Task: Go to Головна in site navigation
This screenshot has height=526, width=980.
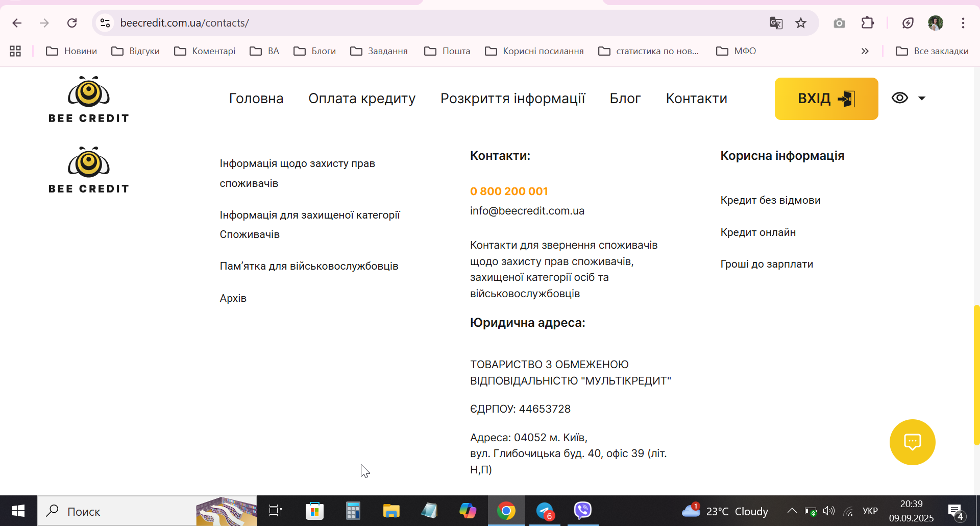Action: tap(256, 99)
